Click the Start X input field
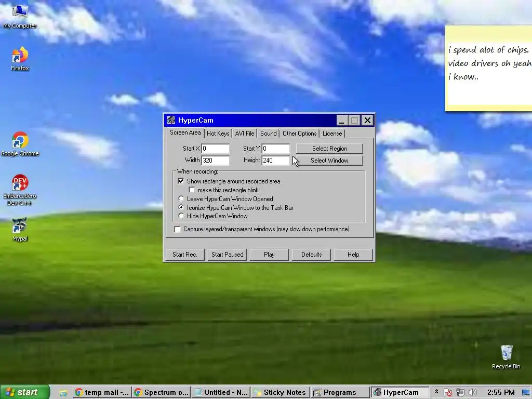The height and width of the screenshot is (399, 532). (216, 149)
